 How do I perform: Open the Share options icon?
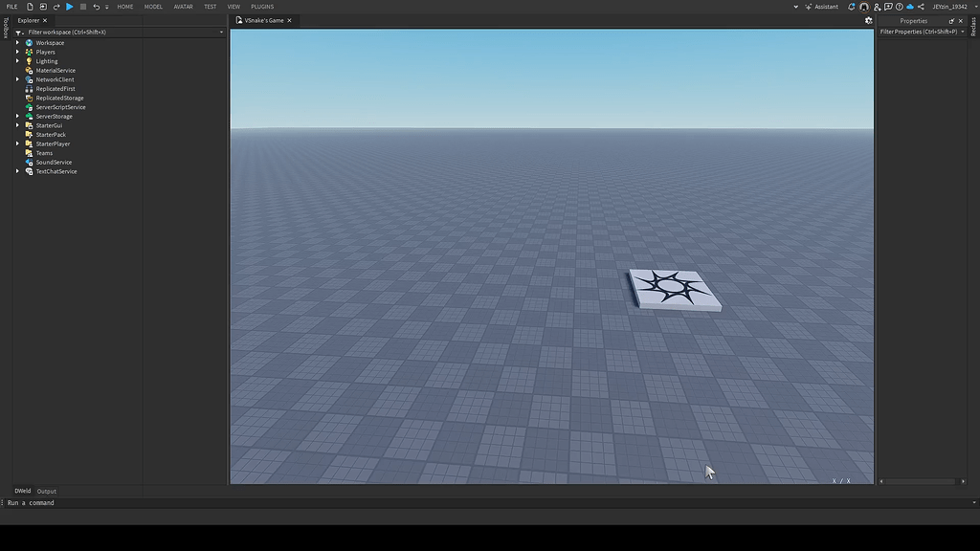pyautogui.click(x=922, y=7)
